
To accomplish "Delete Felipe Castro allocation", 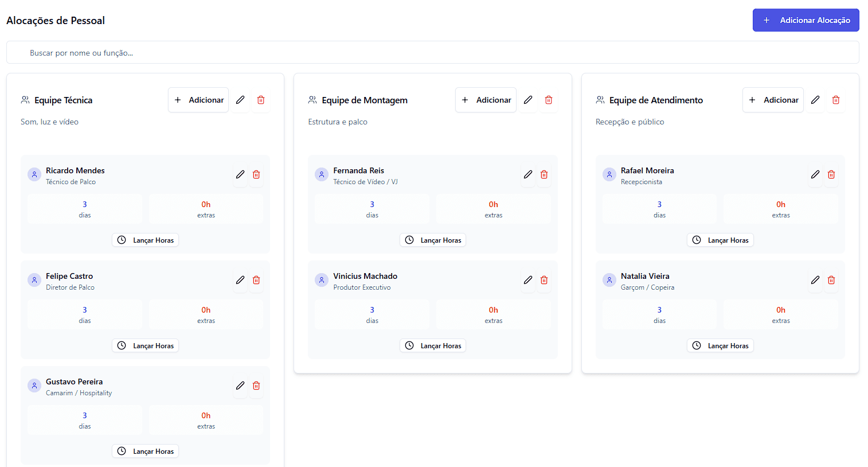I will tap(256, 280).
